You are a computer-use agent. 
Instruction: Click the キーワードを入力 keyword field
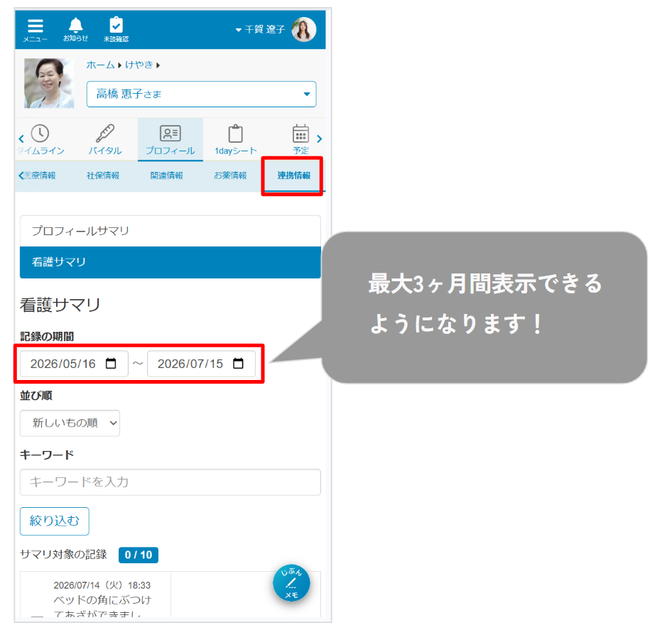pos(170,482)
